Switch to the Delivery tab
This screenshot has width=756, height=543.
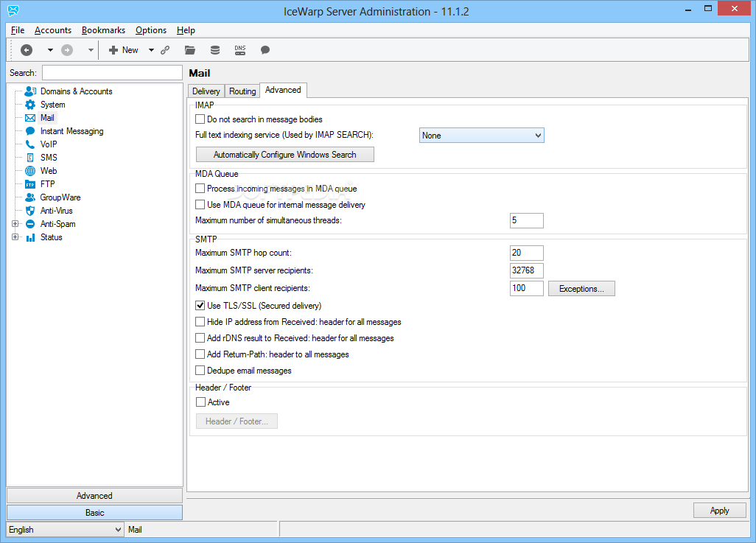(x=206, y=91)
